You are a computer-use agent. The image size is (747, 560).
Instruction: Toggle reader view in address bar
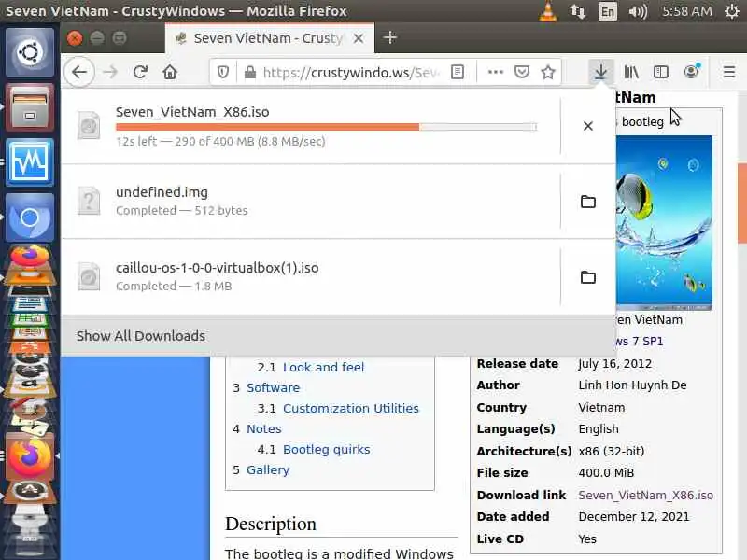[x=458, y=73]
